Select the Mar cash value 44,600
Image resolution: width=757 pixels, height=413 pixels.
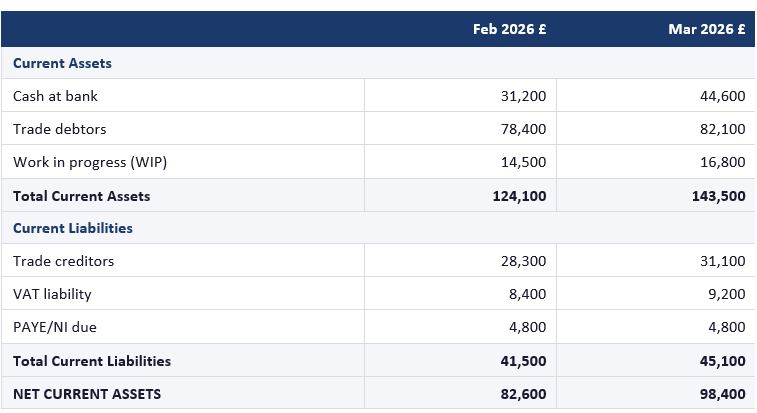tap(722, 96)
